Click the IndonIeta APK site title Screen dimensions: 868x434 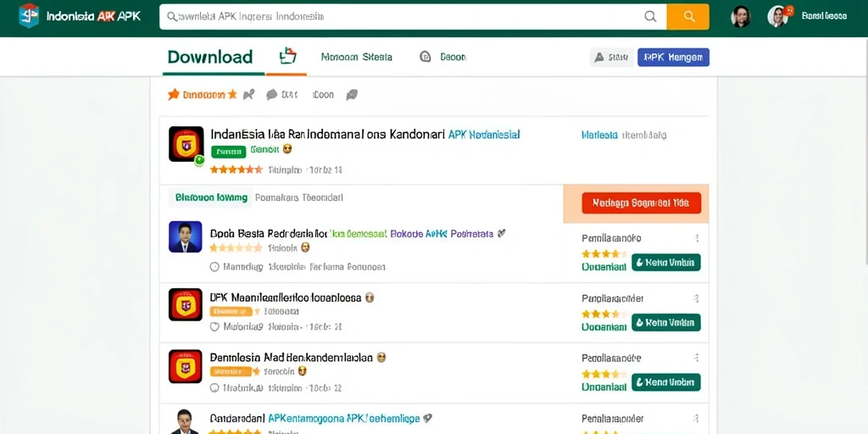pos(93,16)
